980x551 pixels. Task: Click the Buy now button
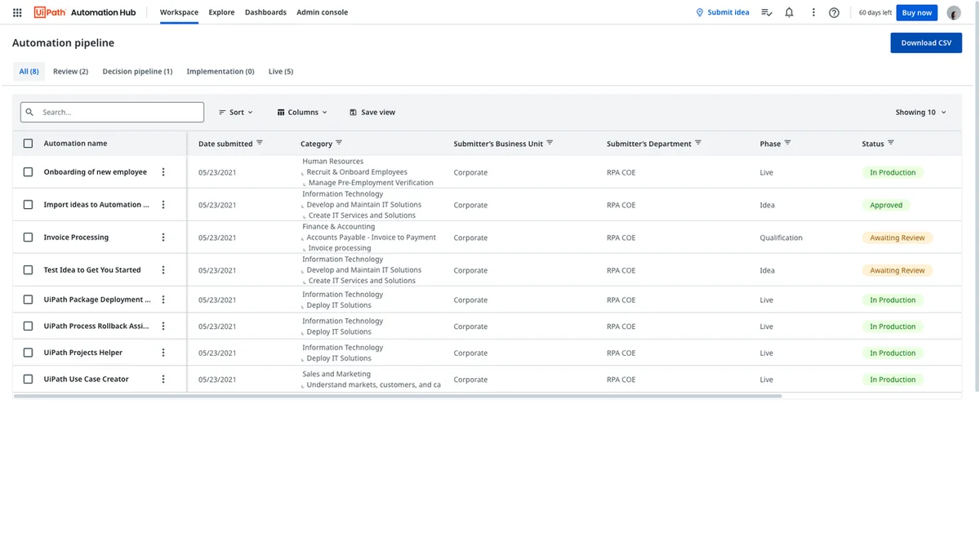point(916,12)
